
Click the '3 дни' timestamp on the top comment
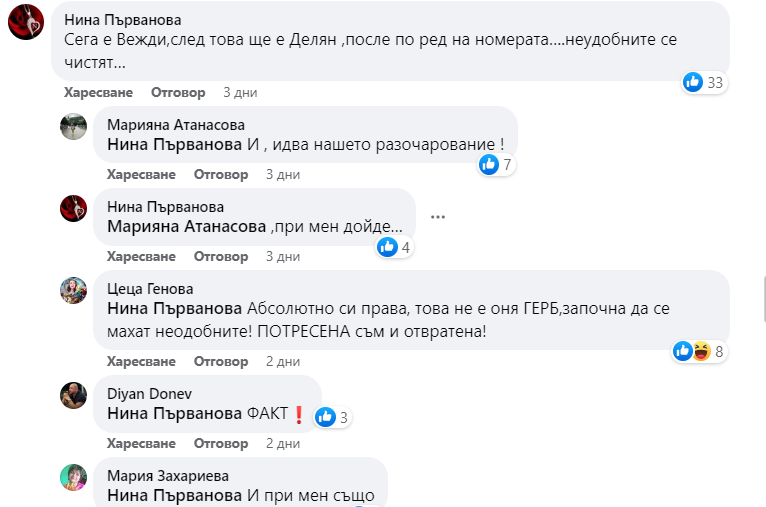(240, 92)
